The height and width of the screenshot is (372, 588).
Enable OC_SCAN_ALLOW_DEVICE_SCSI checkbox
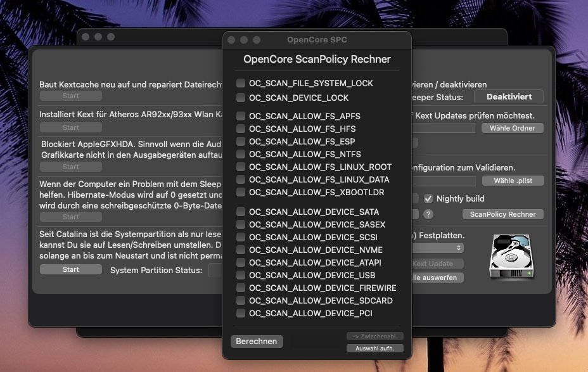tap(241, 237)
